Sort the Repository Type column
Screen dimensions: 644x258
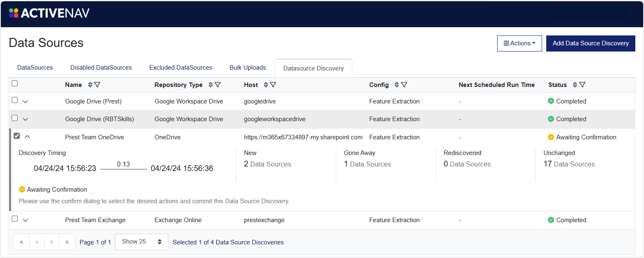[211, 85]
